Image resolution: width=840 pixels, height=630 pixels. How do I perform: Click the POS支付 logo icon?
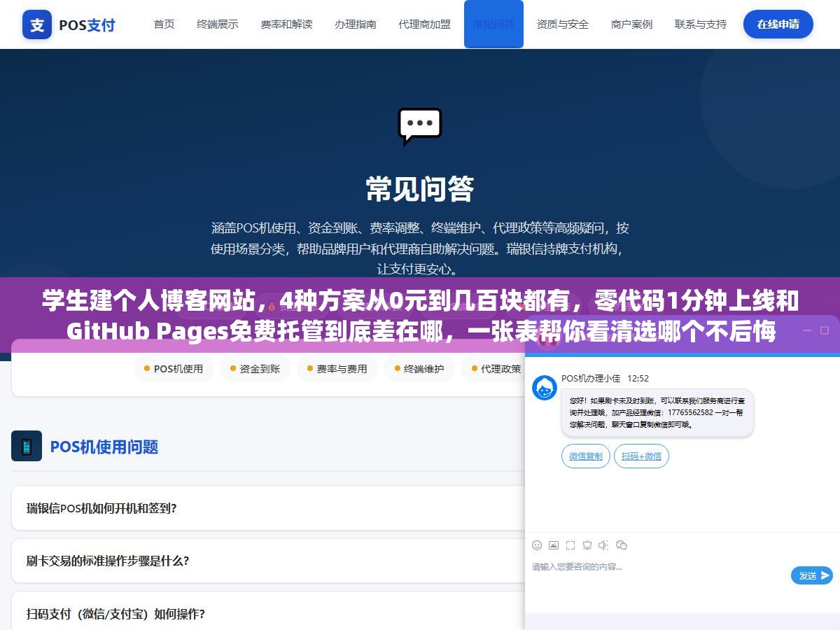pyautogui.click(x=37, y=24)
